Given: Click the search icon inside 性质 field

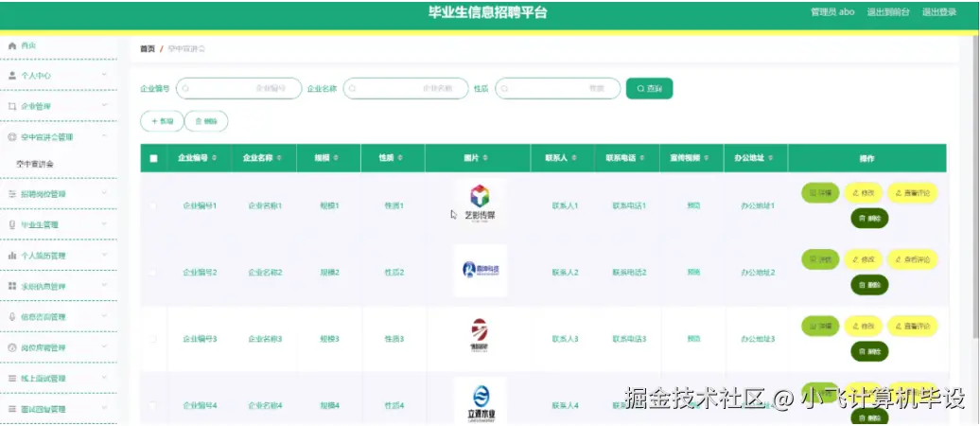Looking at the screenshot, I should [x=504, y=89].
